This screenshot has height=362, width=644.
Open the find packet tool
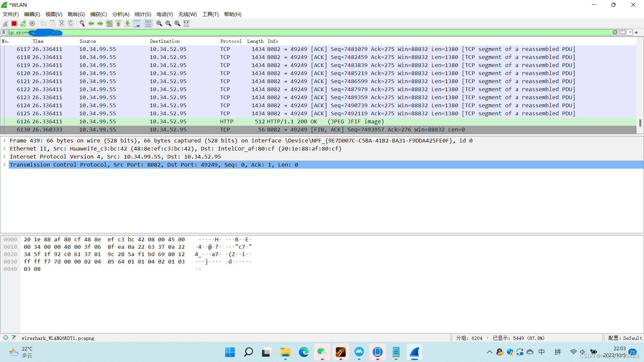pos(82,23)
